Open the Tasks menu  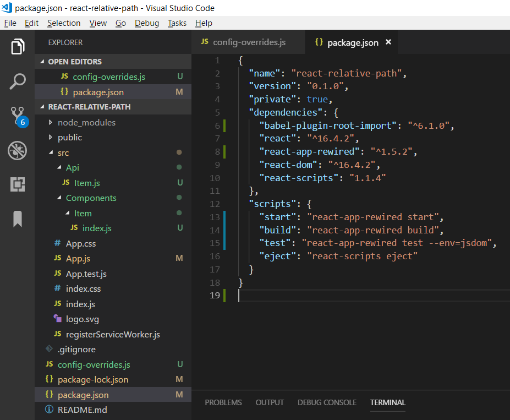tap(177, 23)
